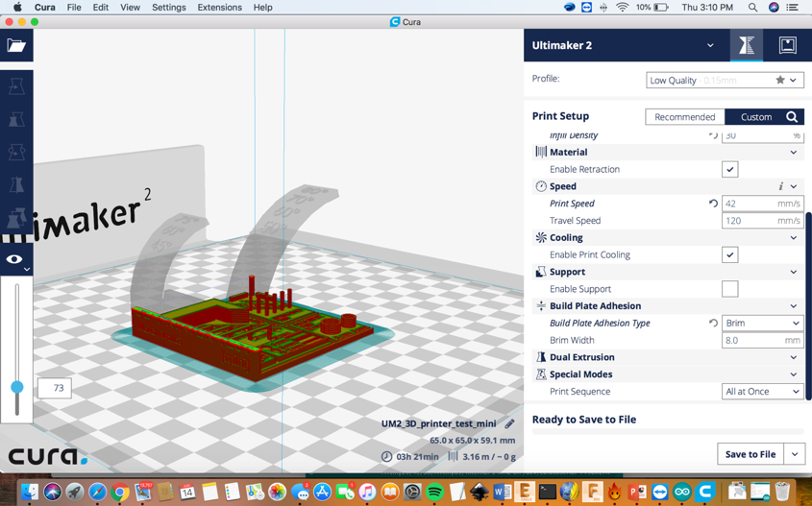This screenshot has height=506, width=812.
Task: Toggle the Enable Print Cooling checkbox
Action: 729,254
